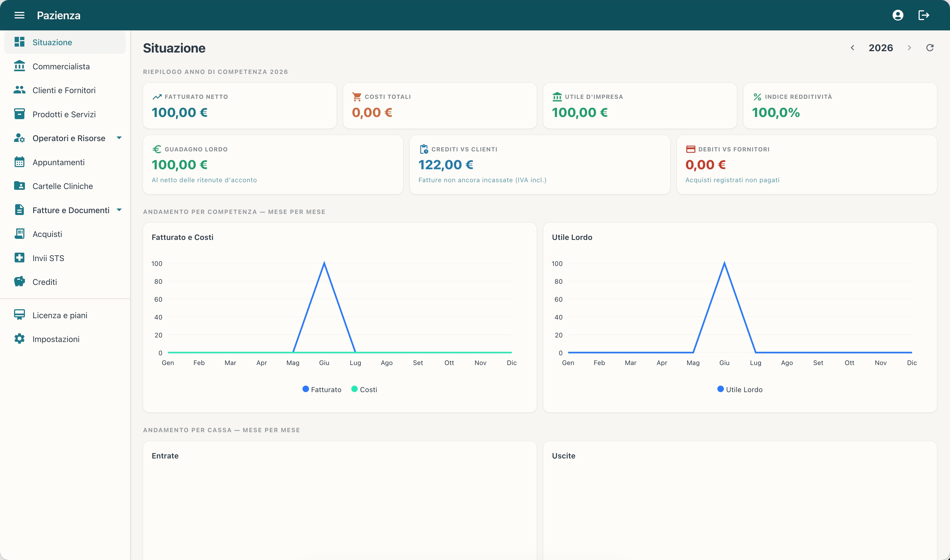Click the Commercialista bank icon

19,66
